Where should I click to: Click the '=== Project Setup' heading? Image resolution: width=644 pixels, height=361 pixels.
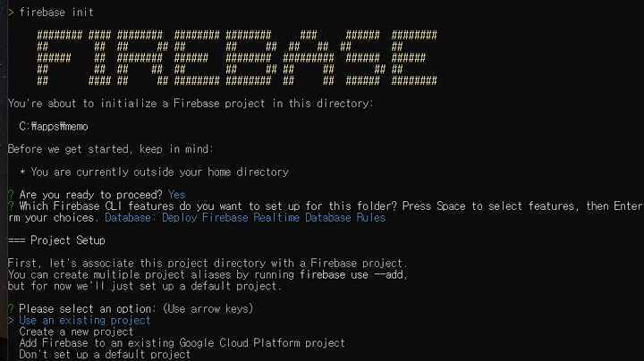click(56, 240)
